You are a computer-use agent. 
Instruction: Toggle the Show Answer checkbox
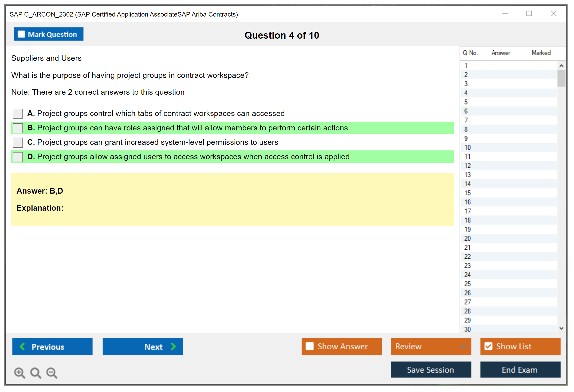click(310, 346)
